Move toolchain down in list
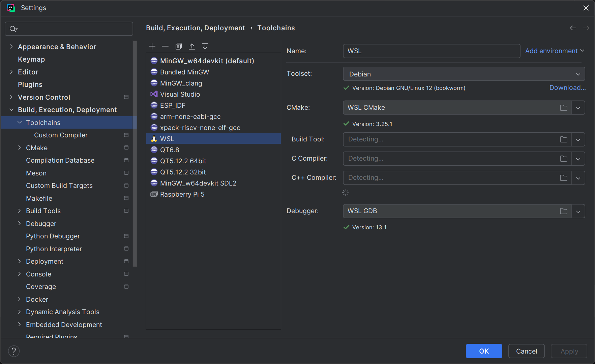Screen dimensions: 595x364 click(x=205, y=46)
